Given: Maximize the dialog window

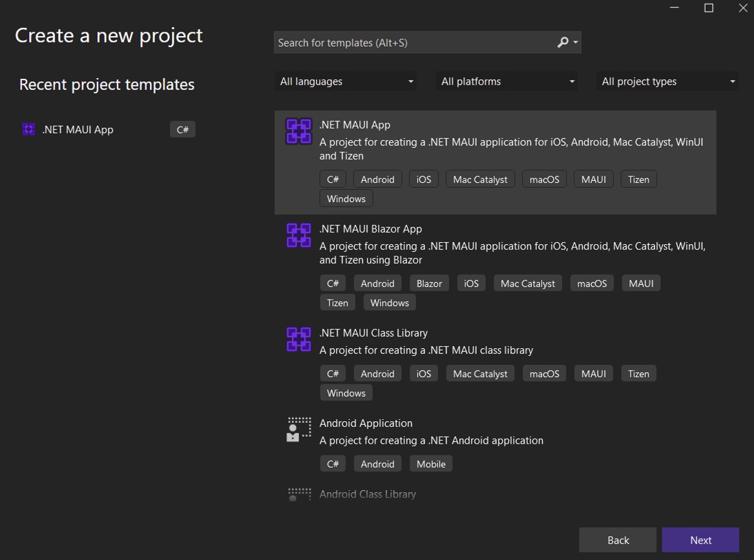Looking at the screenshot, I should click(x=709, y=8).
